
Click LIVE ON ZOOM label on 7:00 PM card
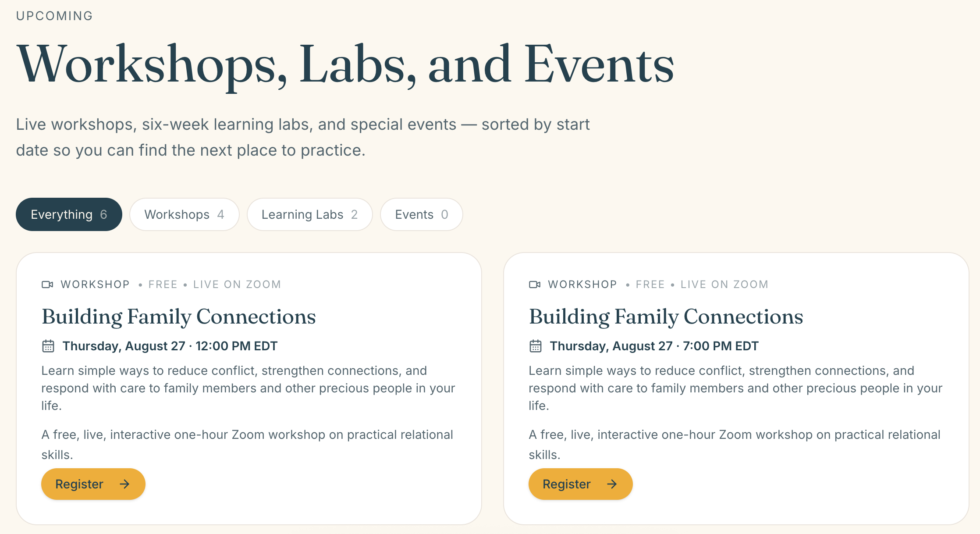724,285
